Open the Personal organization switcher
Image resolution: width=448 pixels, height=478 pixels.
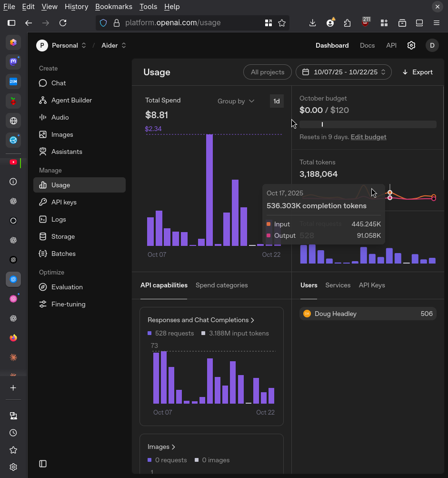(61, 45)
